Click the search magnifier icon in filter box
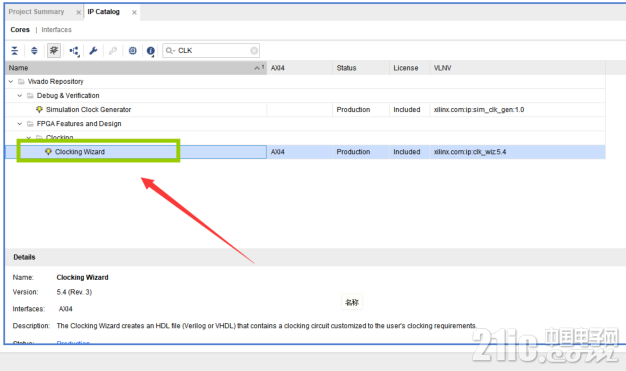 click(x=170, y=51)
